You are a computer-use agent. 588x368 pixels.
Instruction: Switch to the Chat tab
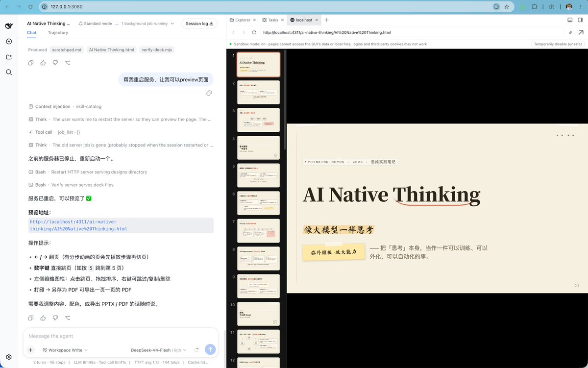pos(31,33)
